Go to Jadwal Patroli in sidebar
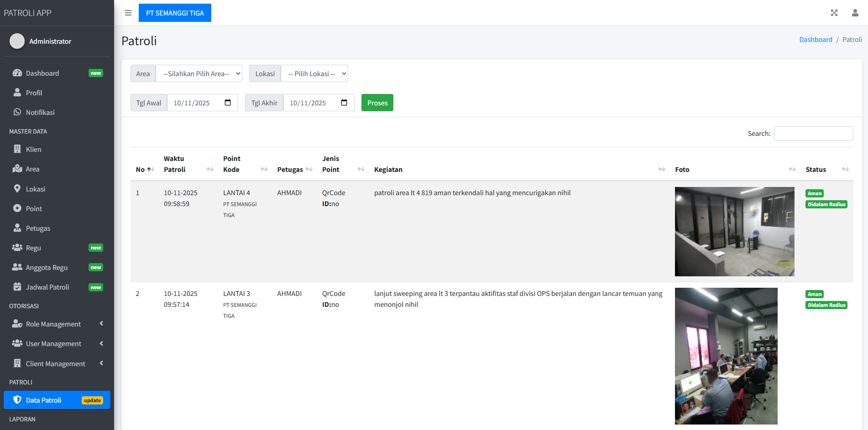 click(47, 287)
